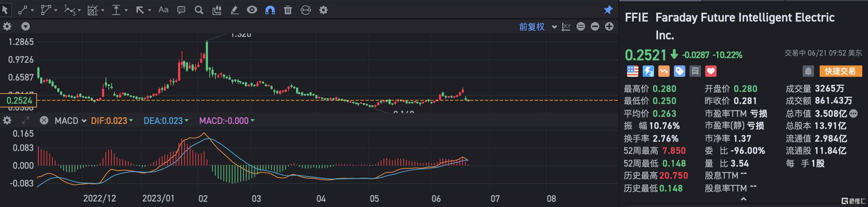
Task: Select the arrow annotation tool
Action: click(x=140, y=10)
